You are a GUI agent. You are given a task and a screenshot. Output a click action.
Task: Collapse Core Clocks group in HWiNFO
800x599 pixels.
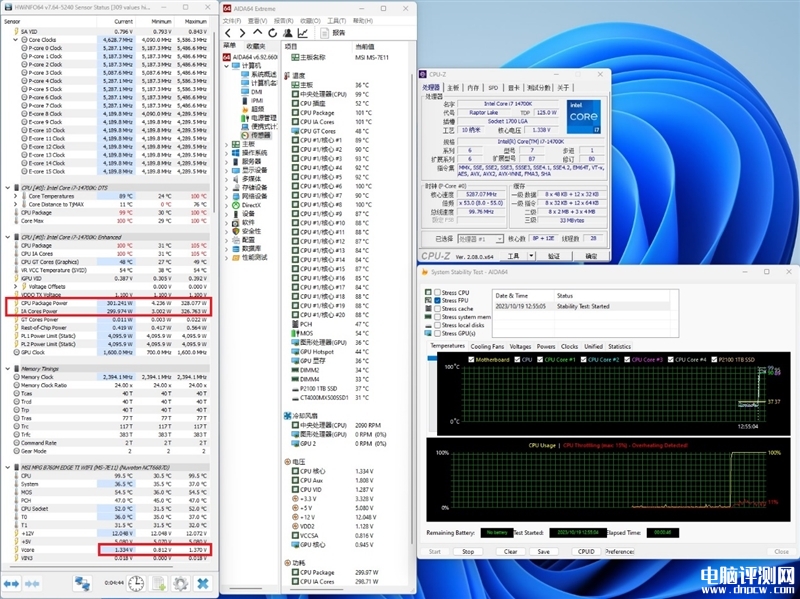click(x=15, y=40)
